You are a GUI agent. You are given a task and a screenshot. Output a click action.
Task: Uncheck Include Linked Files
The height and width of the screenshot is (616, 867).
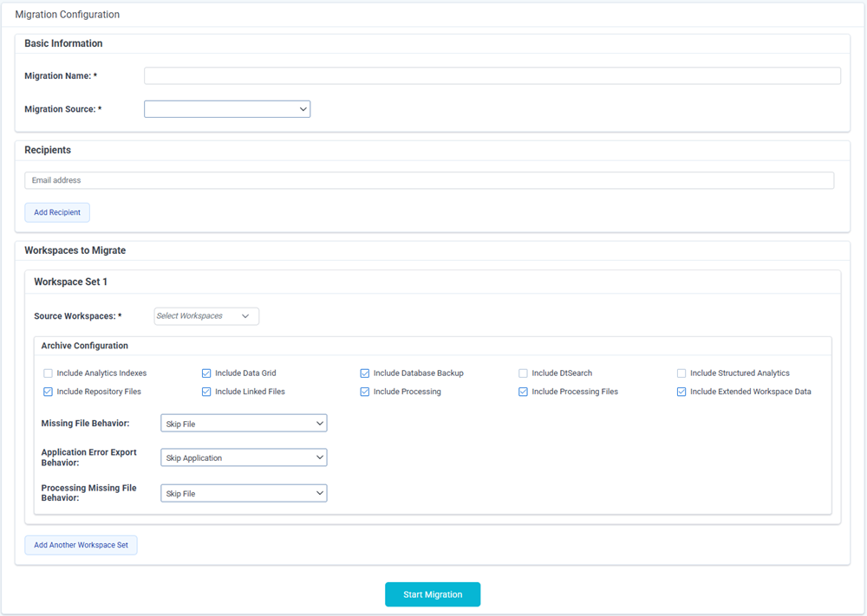point(206,392)
